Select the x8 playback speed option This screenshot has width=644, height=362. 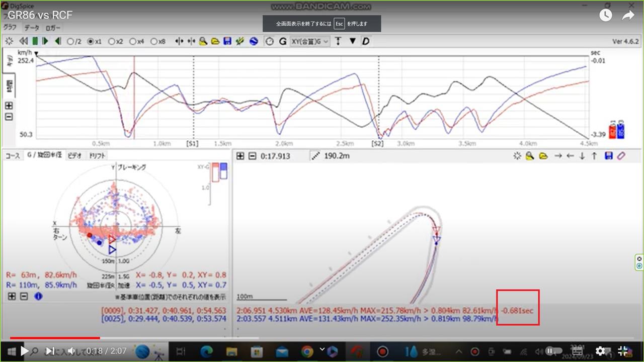[158, 41]
